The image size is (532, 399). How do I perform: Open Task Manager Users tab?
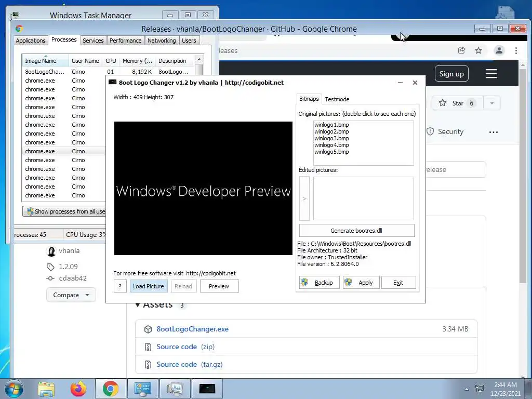[189, 41]
